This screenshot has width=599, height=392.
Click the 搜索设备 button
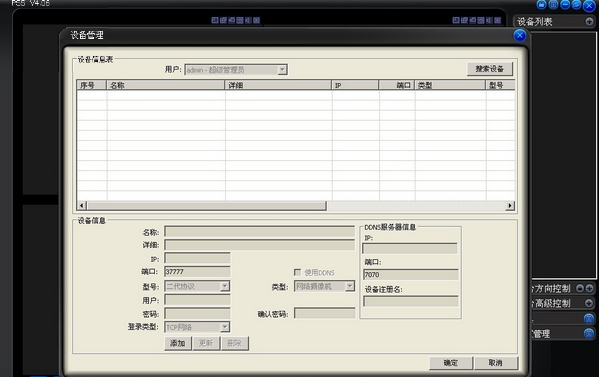tap(490, 69)
